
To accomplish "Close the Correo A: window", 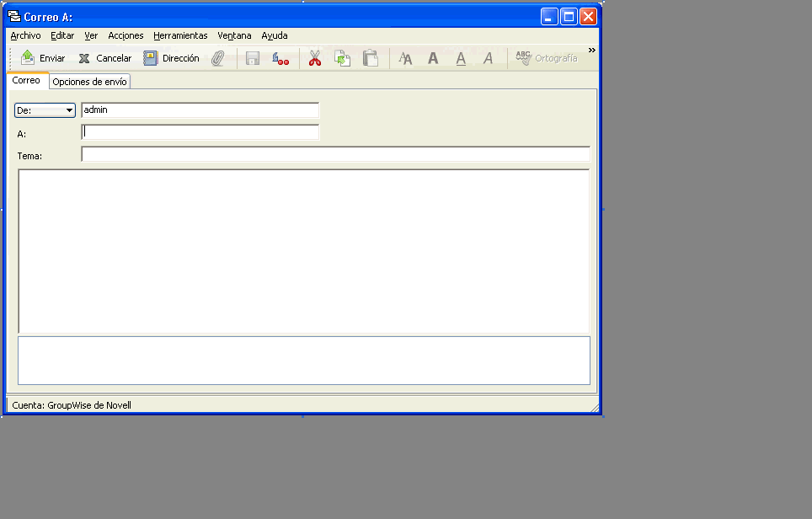I will [588, 17].
